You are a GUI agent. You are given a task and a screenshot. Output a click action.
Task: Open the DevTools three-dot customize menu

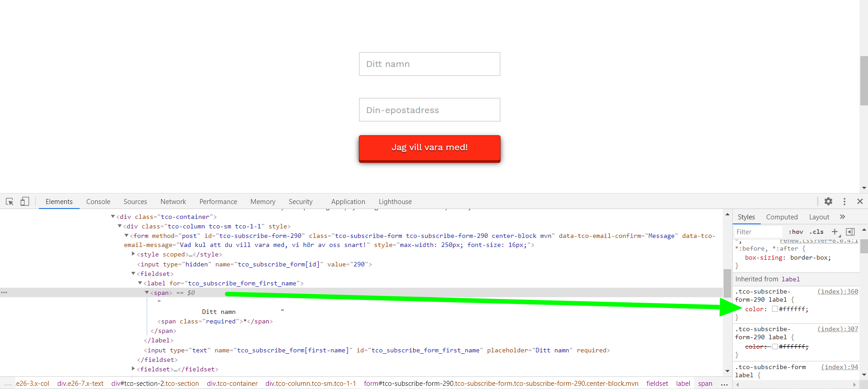point(844,201)
